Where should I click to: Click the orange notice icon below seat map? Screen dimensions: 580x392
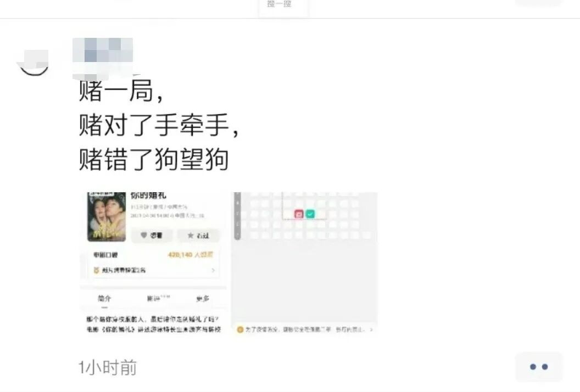tap(240, 329)
